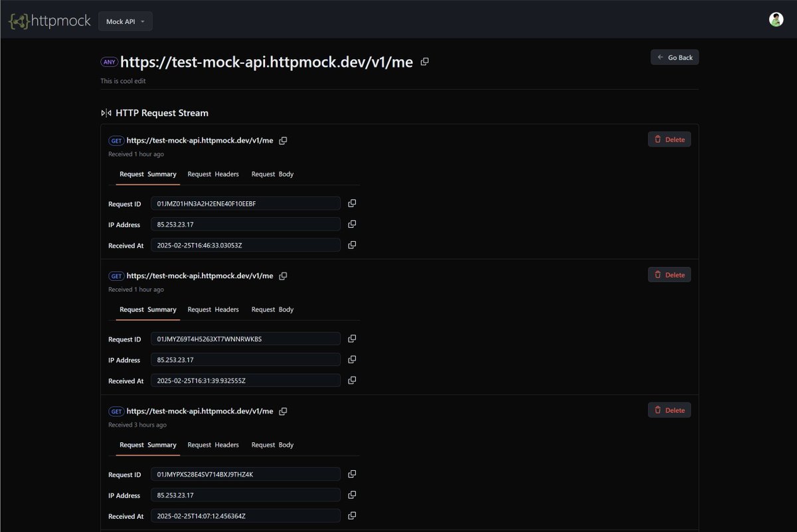Copy Request ID 01JMYZ69T4H5263XT7WNNRWKBS
The image size is (797, 532).
[352, 339]
